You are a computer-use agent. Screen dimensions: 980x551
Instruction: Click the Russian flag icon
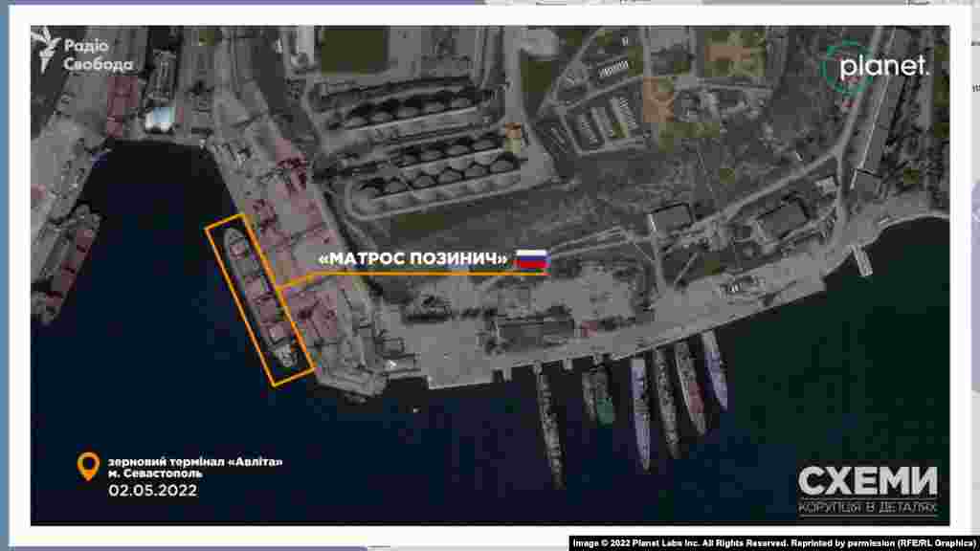click(531, 258)
